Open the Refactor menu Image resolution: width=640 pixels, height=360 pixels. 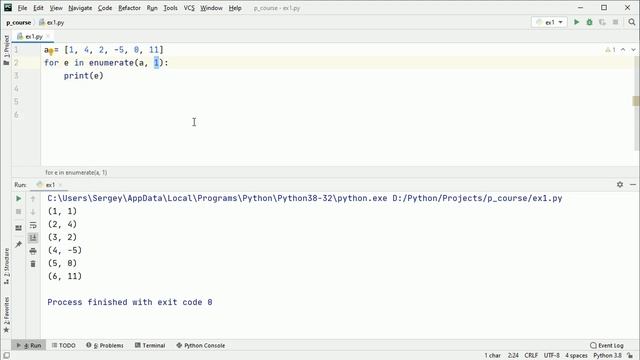(x=129, y=8)
